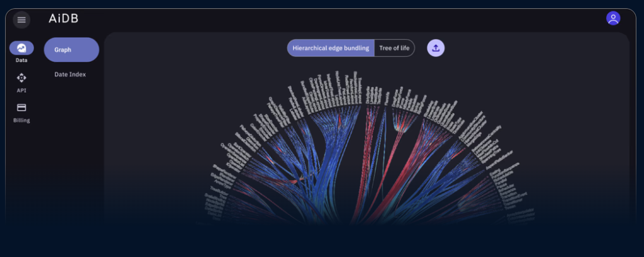This screenshot has height=257, width=644.
Task: Click the upload export icon button
Action: point(436,48)
